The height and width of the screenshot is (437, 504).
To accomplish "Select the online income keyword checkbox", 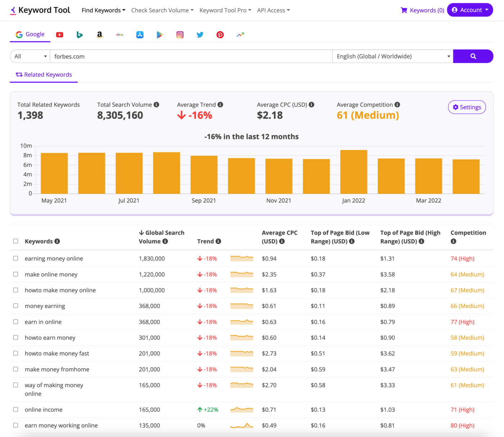I will pyautogui.click(x=15, y=409).
